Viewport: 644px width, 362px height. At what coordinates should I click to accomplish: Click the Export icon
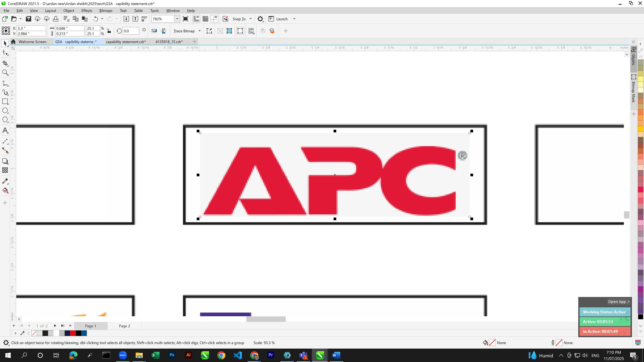[135, 19]
